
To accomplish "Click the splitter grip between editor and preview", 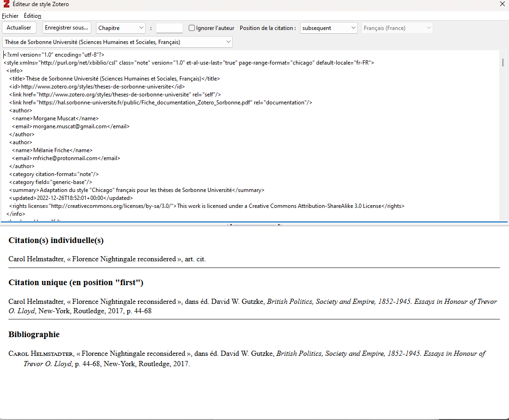I will tap(255, 224).
